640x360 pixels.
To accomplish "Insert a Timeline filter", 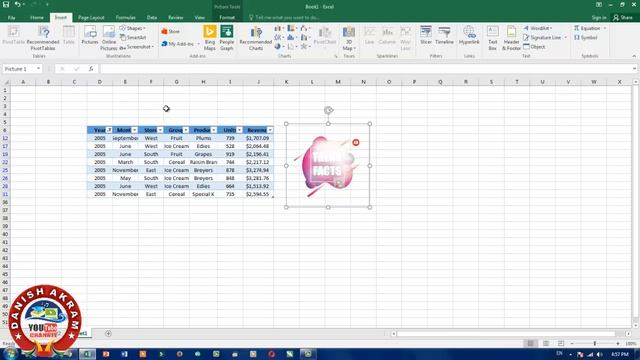I will coord(444,36).
